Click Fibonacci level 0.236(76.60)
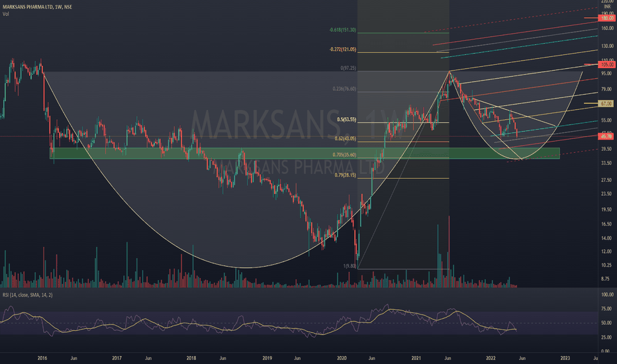Viewport: 617px width, 364px height. coord(344,89)
